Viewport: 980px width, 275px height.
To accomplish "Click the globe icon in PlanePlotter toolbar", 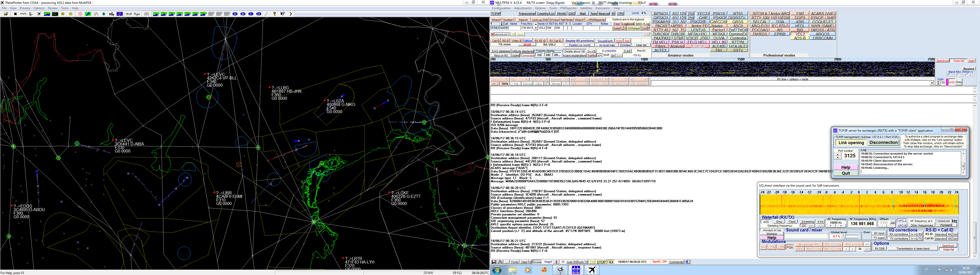I will coord(103,14).
